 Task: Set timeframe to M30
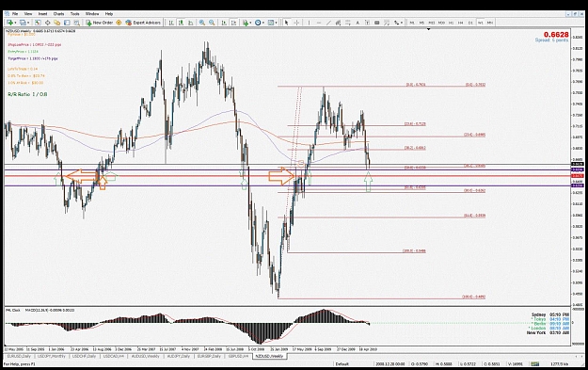tap(441, 23)
